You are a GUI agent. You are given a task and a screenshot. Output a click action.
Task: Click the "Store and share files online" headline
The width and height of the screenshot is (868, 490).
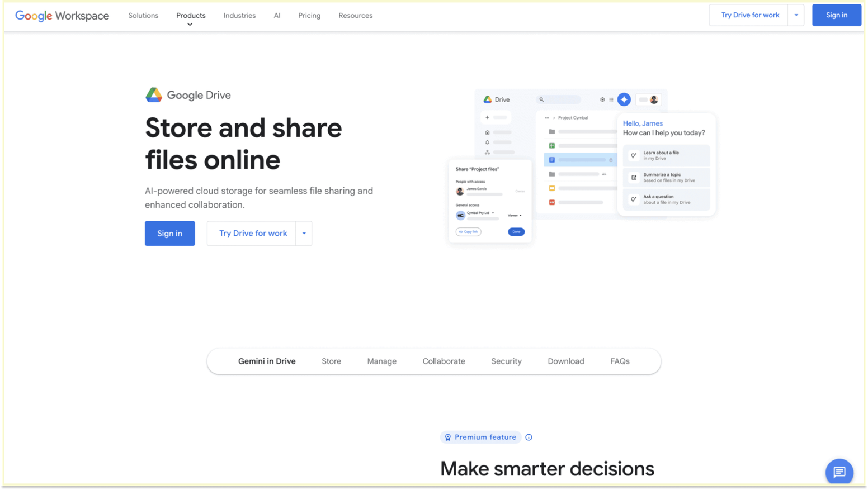point(243,144)
